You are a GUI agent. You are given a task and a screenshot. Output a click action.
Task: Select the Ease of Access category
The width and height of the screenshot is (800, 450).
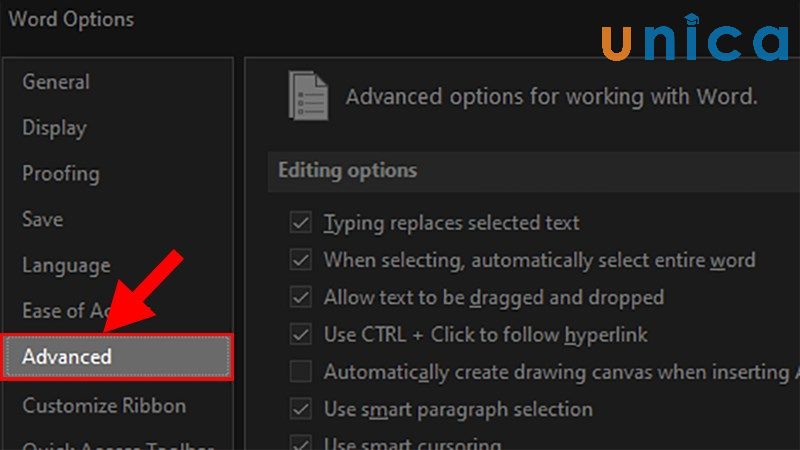click(58, 311)
